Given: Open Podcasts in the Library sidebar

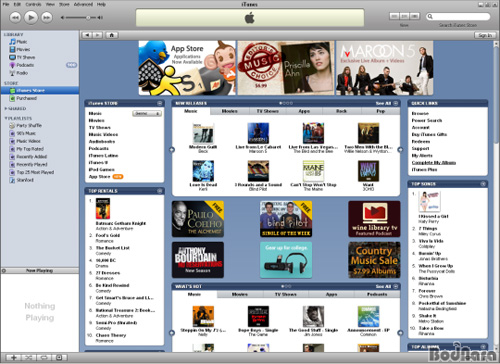Looking at the screenshot, I should 25,65.
